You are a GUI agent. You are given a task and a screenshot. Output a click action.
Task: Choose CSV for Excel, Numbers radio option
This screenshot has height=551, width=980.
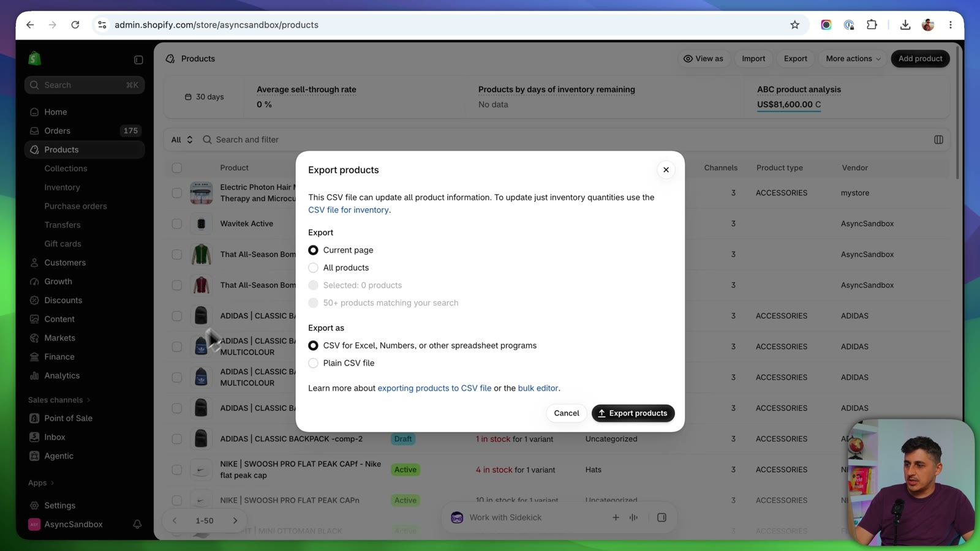point(313,346)
